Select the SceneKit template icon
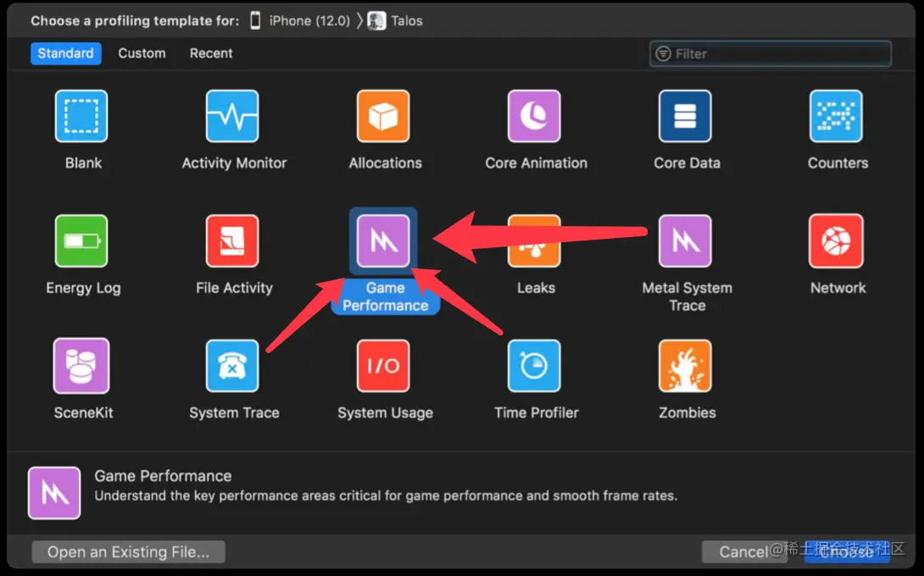 point(81,366)
